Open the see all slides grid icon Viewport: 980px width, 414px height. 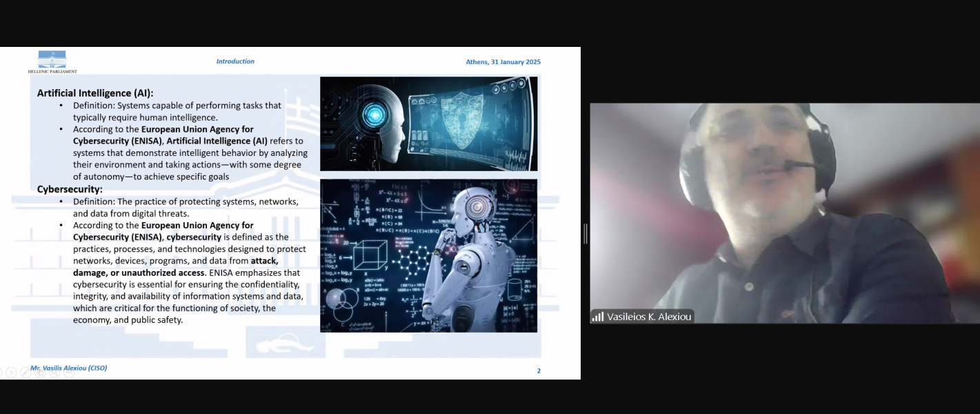[40, 373]
